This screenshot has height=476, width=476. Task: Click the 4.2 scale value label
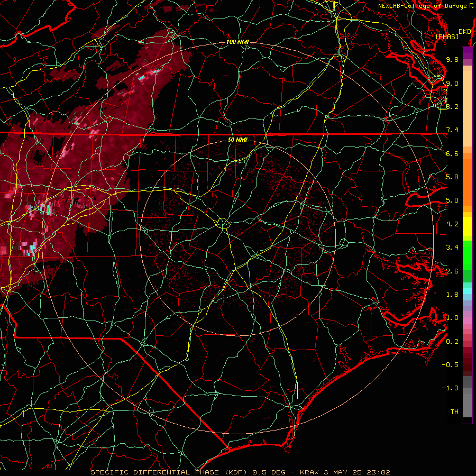[452, 224]
